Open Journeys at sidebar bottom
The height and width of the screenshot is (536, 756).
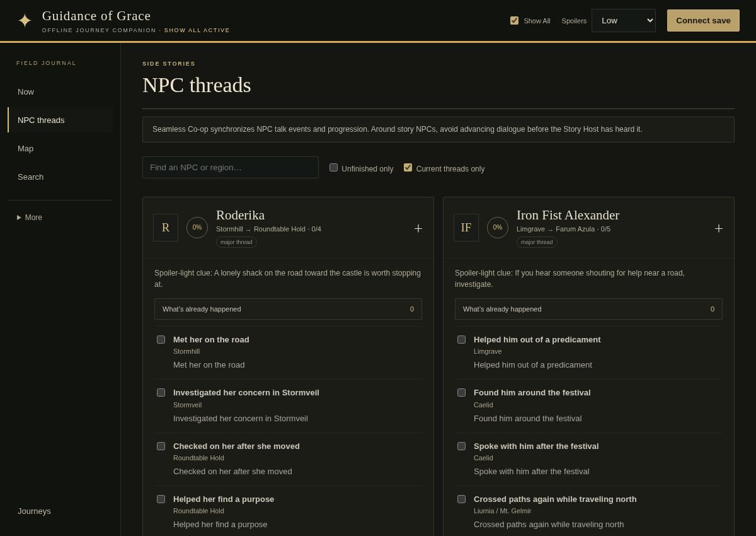click(60, 511)
